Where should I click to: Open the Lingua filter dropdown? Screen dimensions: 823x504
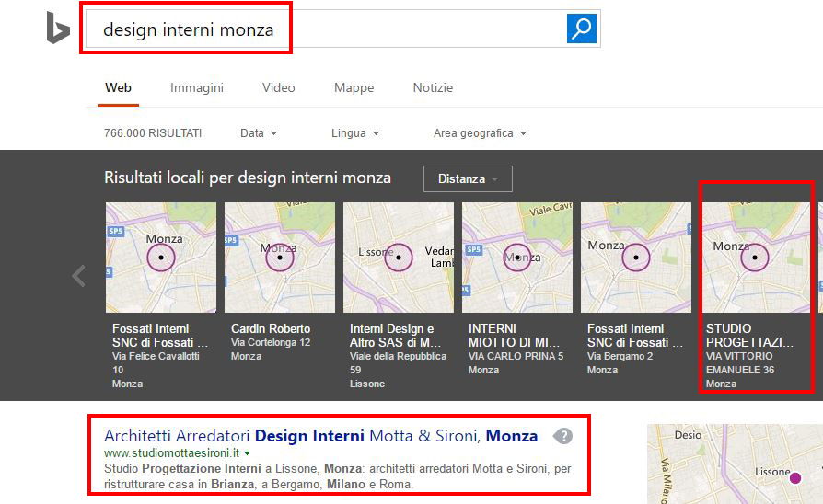pos(354,133)
